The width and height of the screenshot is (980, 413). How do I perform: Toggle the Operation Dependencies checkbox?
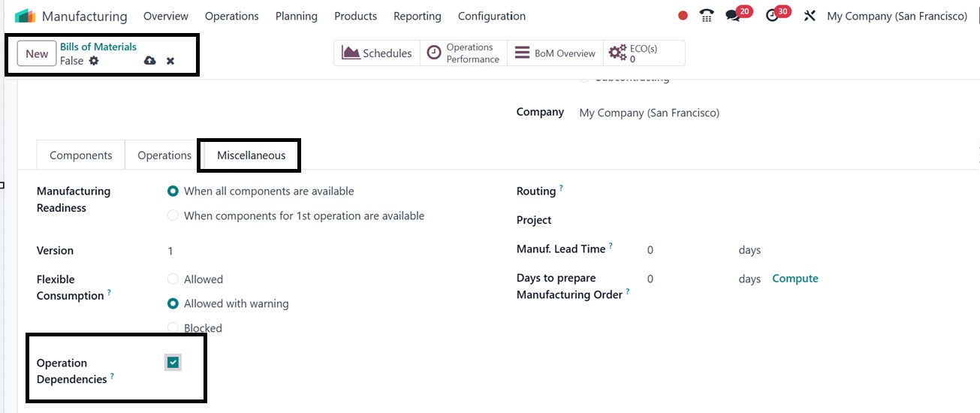point(173,363)
